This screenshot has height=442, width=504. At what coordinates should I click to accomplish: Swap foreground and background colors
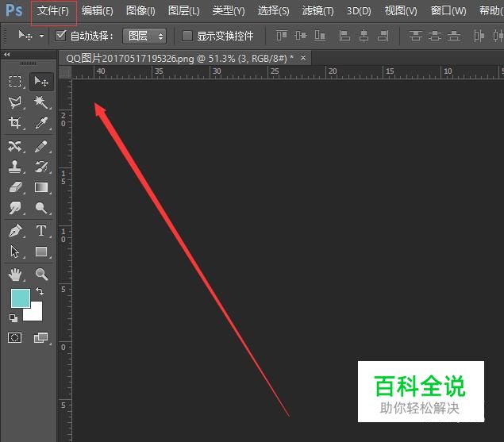[40, 291]
